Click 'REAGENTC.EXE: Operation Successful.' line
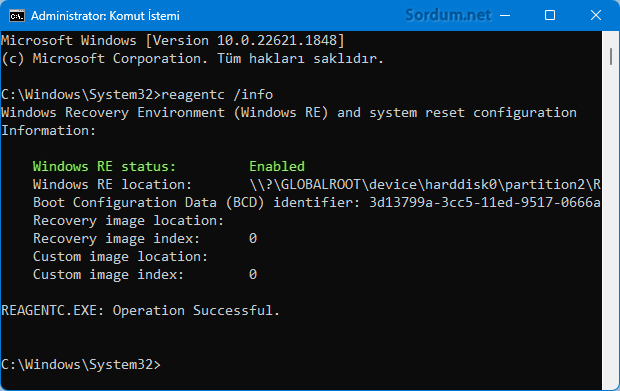The height and width of the screenshot is (391, 620). point(140,310)
